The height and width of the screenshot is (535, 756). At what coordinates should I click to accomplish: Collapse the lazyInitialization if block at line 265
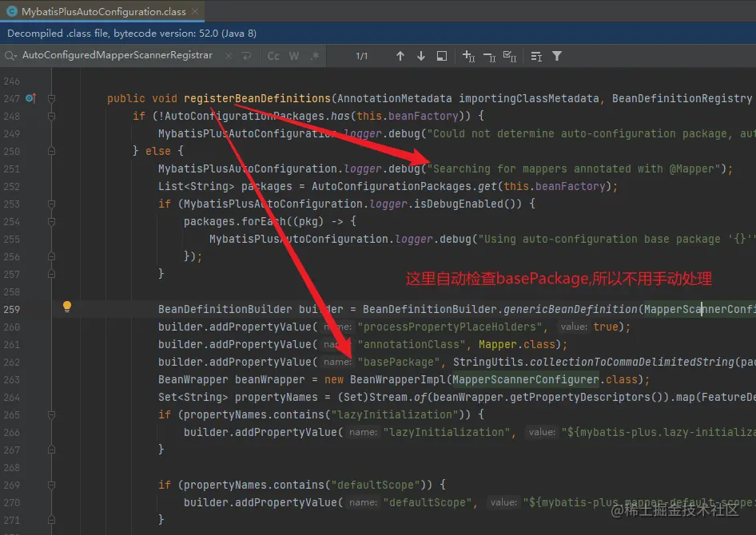tap(52, 414)
